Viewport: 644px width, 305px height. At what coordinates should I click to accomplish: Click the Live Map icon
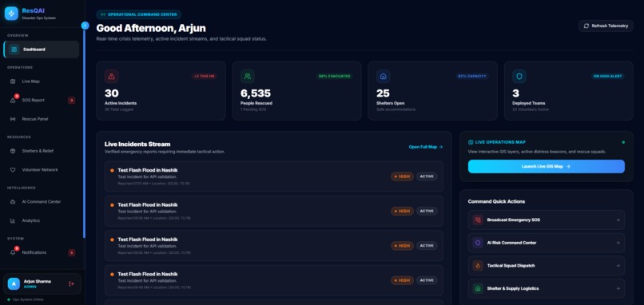13,81
